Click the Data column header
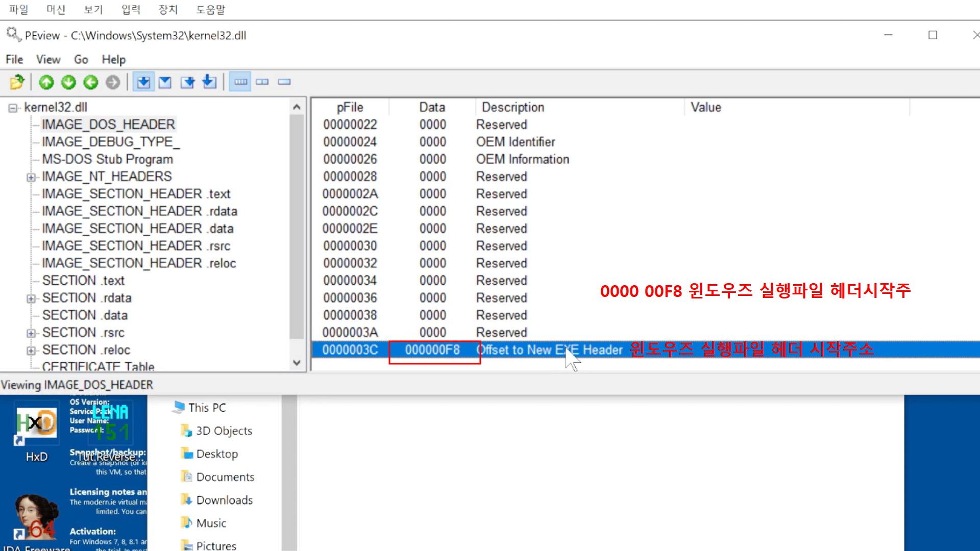This screenshot has height=551, width=980. click(432, 107)
